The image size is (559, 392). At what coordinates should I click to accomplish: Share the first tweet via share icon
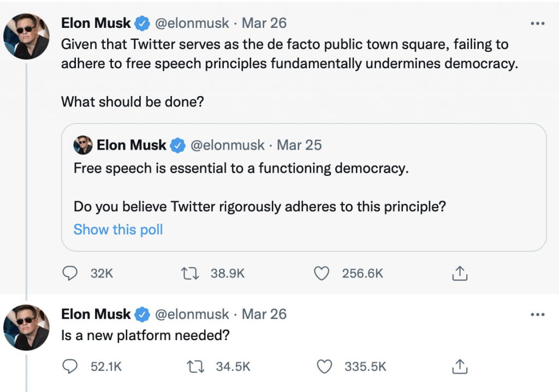[460, 273]
